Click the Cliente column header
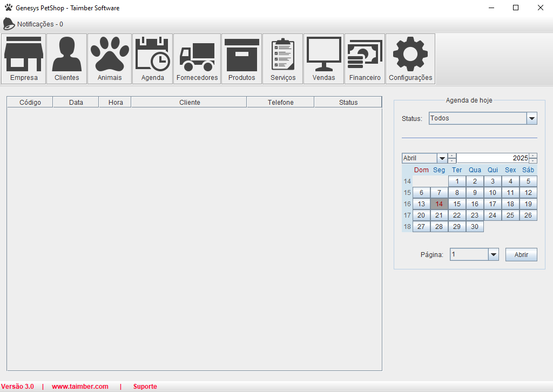 click(189, 102)
